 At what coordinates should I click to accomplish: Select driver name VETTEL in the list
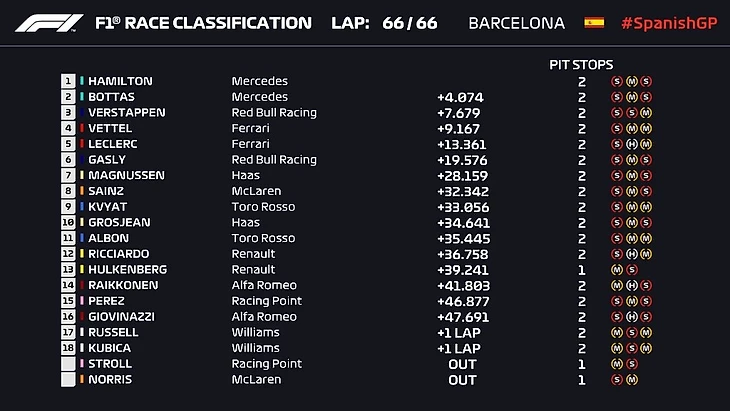[109, 128]
